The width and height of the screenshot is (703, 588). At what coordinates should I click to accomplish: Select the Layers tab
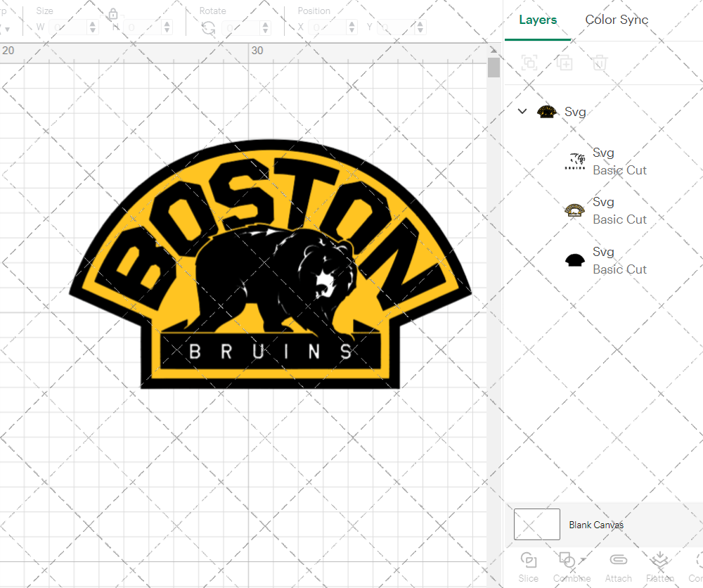[538, 20]
